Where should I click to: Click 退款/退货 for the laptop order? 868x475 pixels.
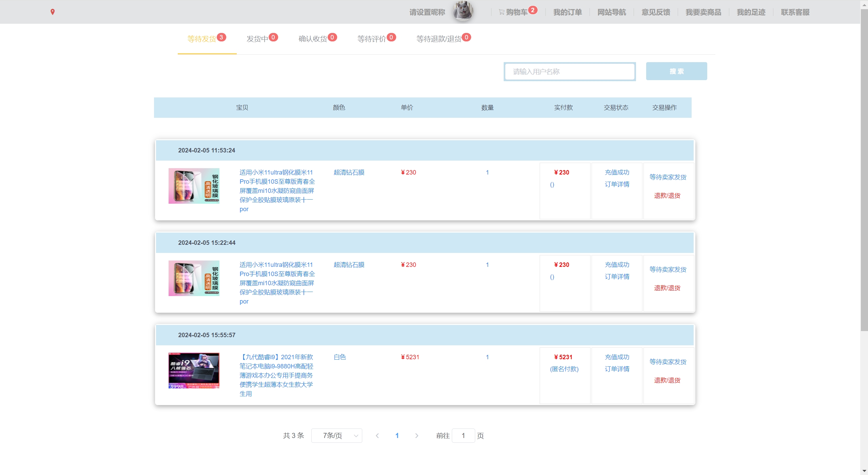point(667,380)
